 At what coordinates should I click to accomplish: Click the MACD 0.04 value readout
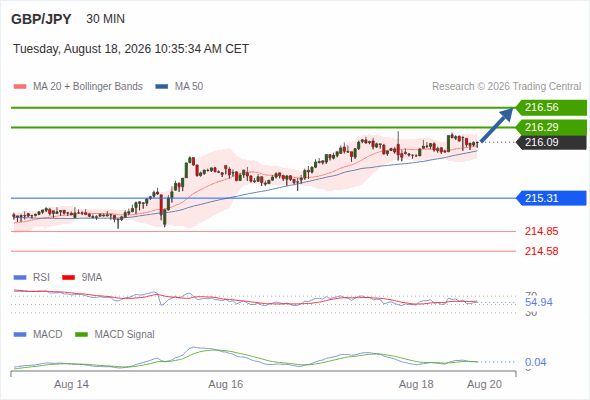(x=535, y=362)
